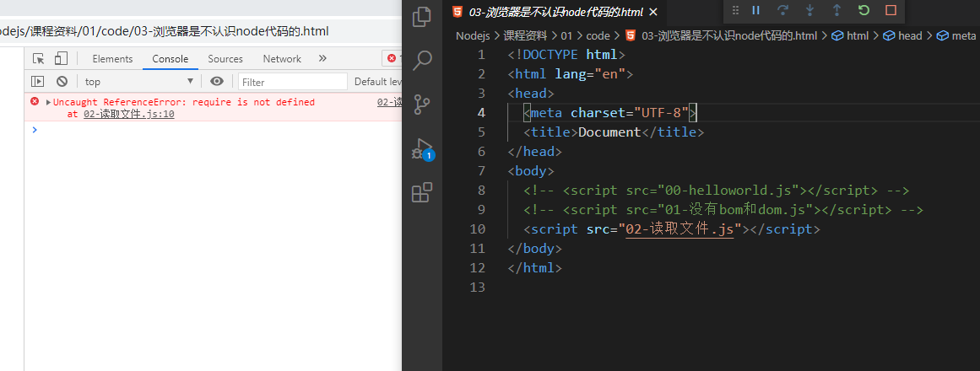The height and width of the screenshot is (371, 980).
Task: Click html symbol in breadcrumb
Action: point(858,35)
